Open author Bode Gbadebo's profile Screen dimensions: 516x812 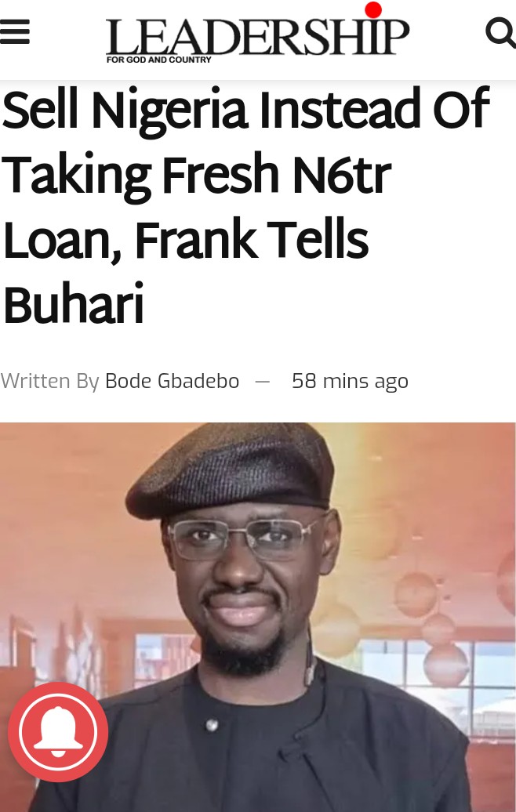(172, 381)
